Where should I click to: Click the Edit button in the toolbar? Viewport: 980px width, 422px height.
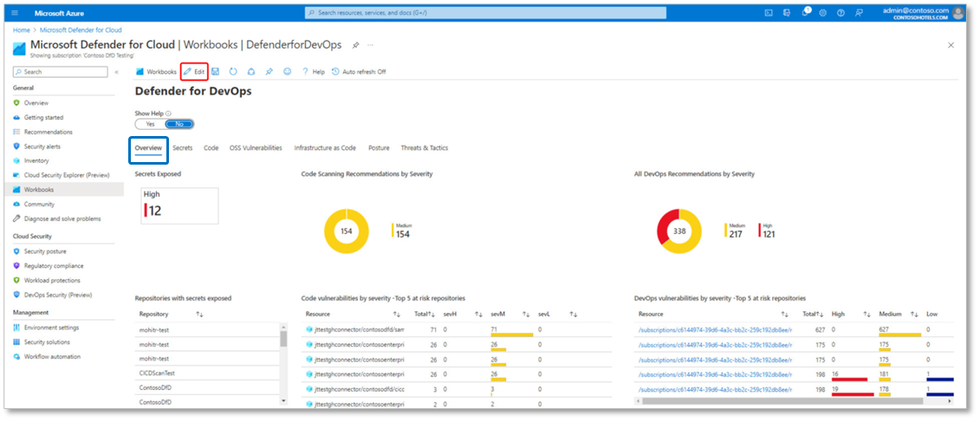(195, 72)
